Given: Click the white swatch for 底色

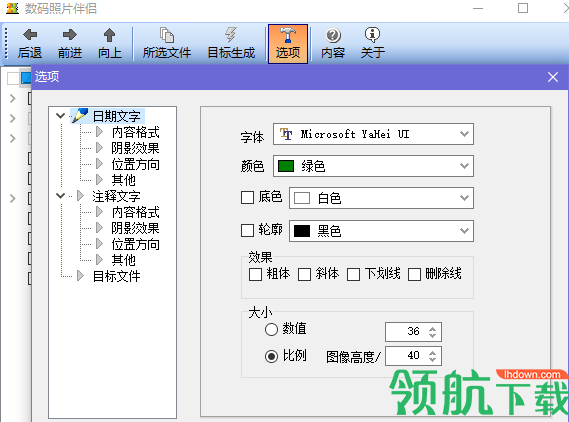Looking at the screenshot, I should 302,198.
